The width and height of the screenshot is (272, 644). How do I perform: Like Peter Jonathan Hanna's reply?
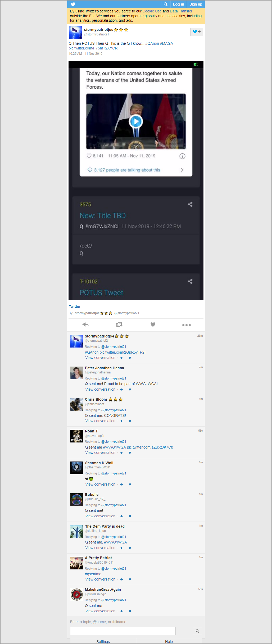(x=130, y=390)
